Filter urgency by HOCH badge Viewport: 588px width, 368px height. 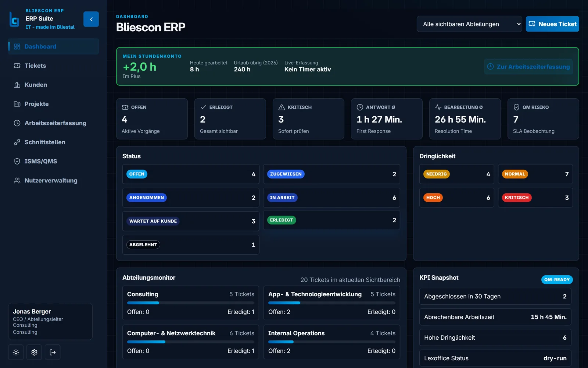(433, 198)
